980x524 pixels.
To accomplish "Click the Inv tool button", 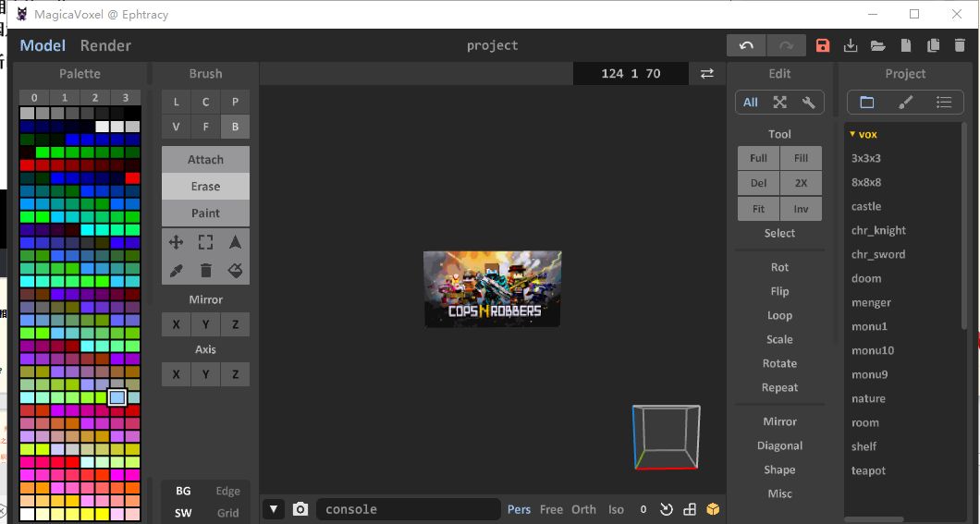I will click(801, 209).
